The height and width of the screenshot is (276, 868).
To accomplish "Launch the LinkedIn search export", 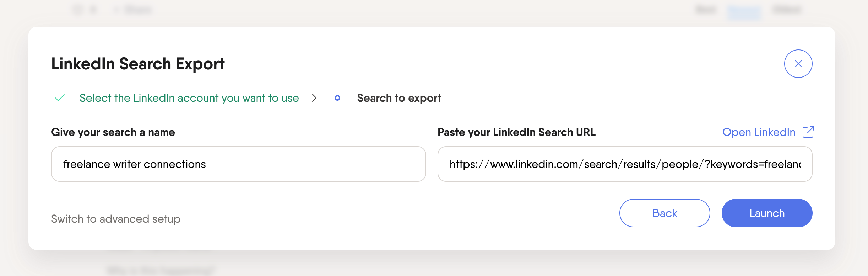I will pos(767,213).
